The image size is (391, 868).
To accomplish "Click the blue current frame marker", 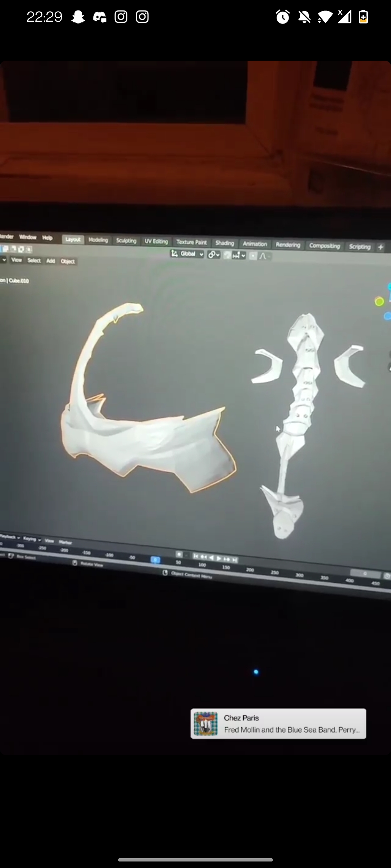I will click(155, 559).
